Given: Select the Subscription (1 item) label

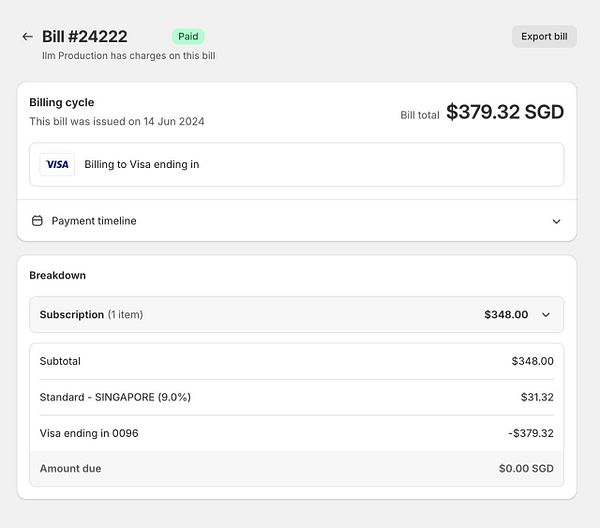Looking at the screenshot, I should click(91, 315).
